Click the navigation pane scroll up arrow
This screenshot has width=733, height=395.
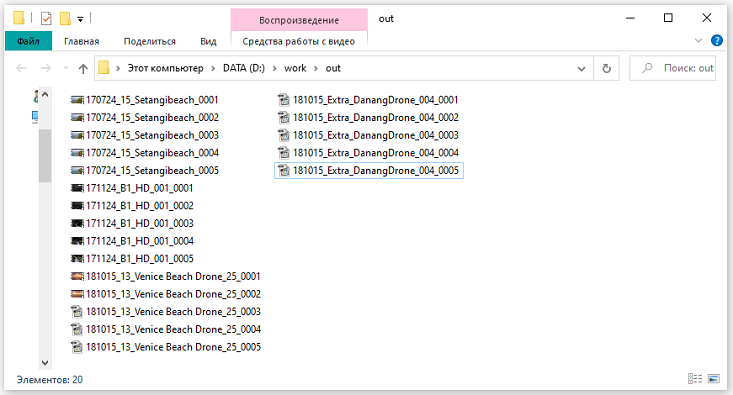coord(45,94)
